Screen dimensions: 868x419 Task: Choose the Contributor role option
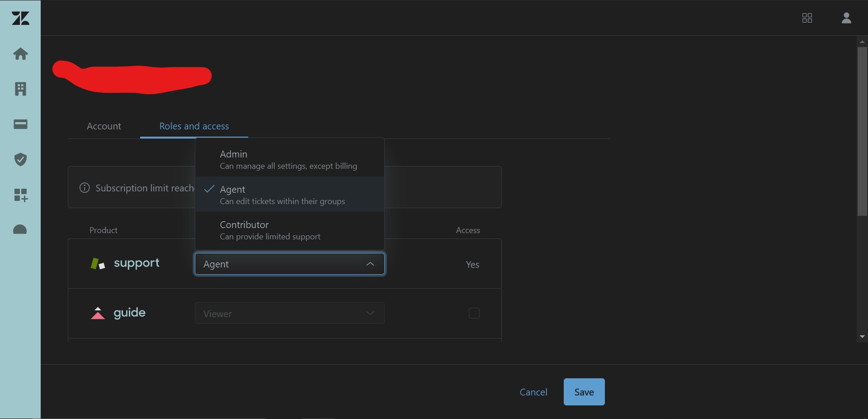coord(289,230)
